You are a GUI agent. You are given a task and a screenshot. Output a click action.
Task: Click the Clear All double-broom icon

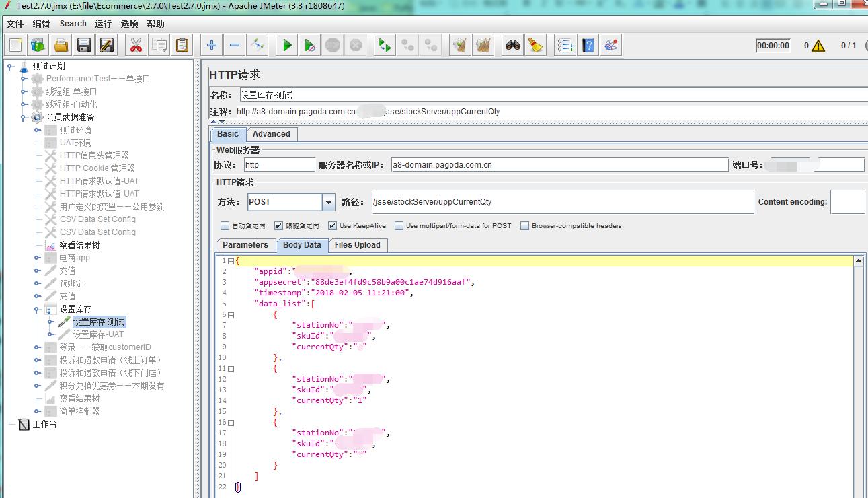point(483,45)
